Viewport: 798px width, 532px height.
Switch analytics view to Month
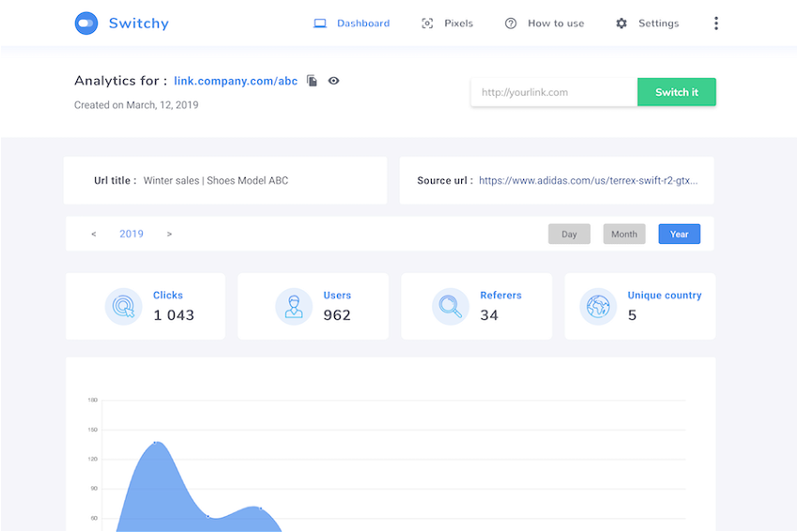pos(623,235)
